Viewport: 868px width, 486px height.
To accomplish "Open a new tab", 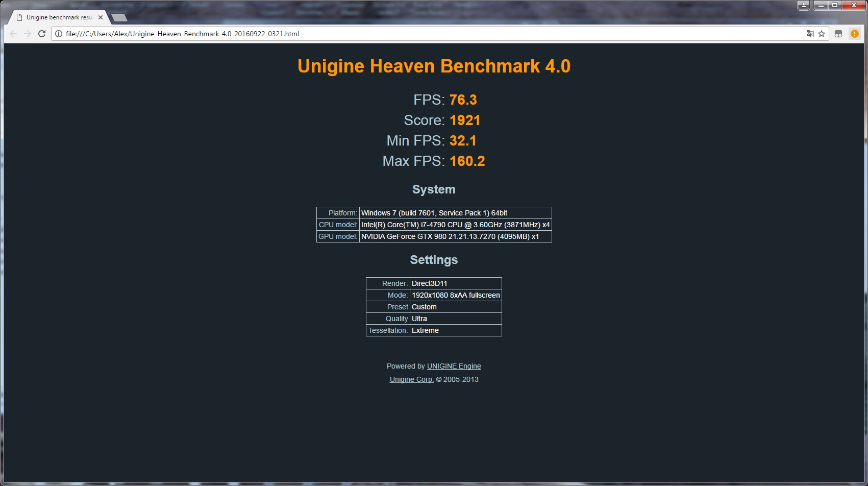I will (119, 18).
